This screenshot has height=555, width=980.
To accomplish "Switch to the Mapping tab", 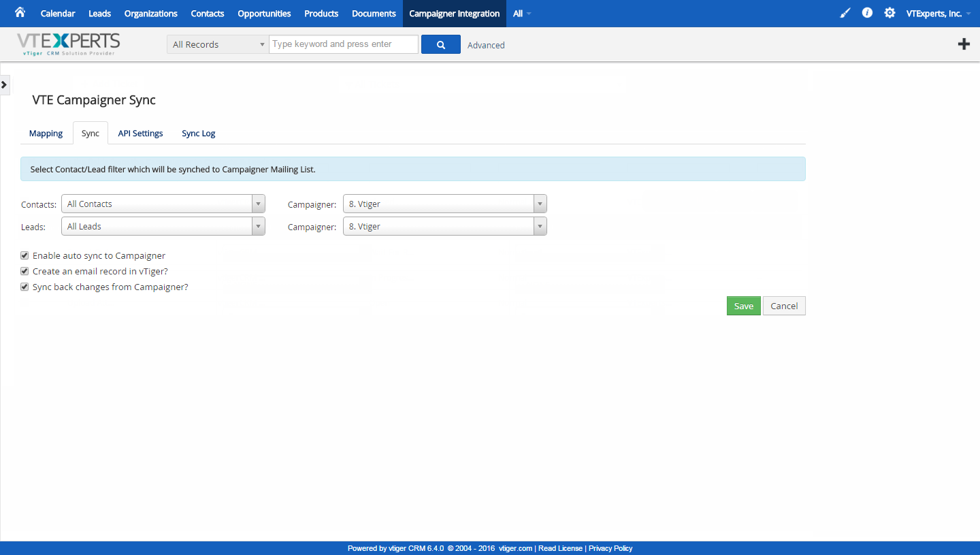I will click(x=46, y=133).
